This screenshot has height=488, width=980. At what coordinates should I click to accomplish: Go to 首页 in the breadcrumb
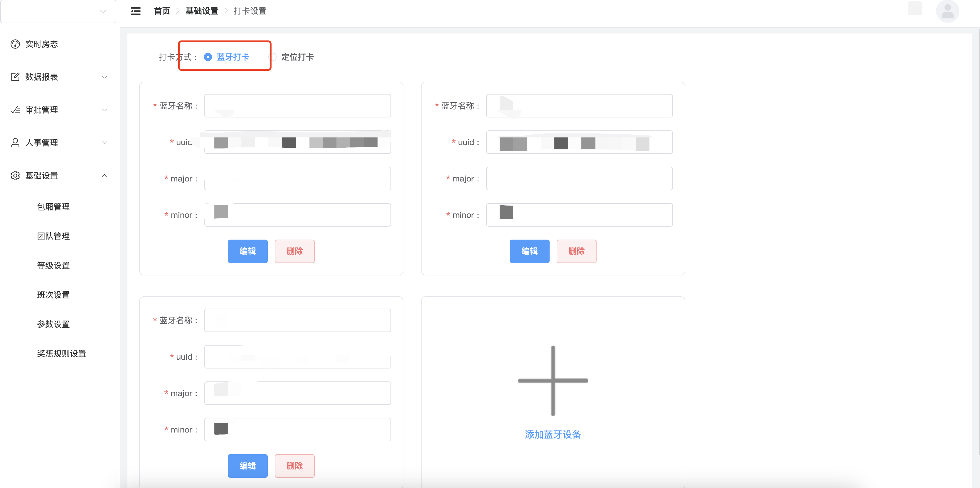pos(162,11)
